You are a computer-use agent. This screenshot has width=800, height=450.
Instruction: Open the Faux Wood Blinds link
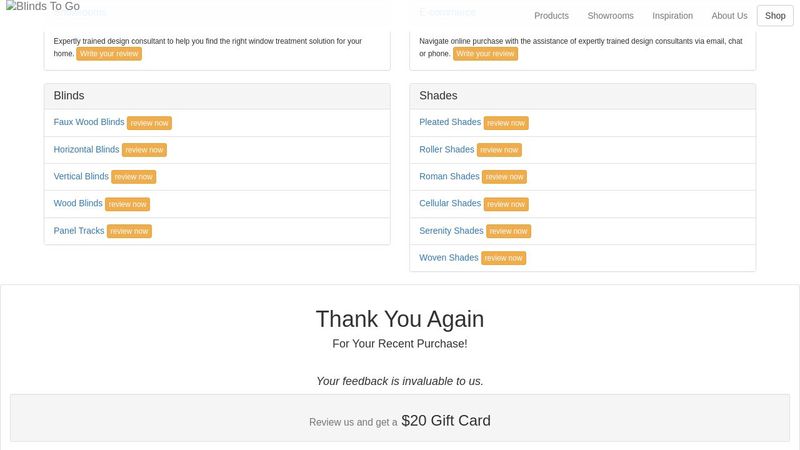[89, 122]
